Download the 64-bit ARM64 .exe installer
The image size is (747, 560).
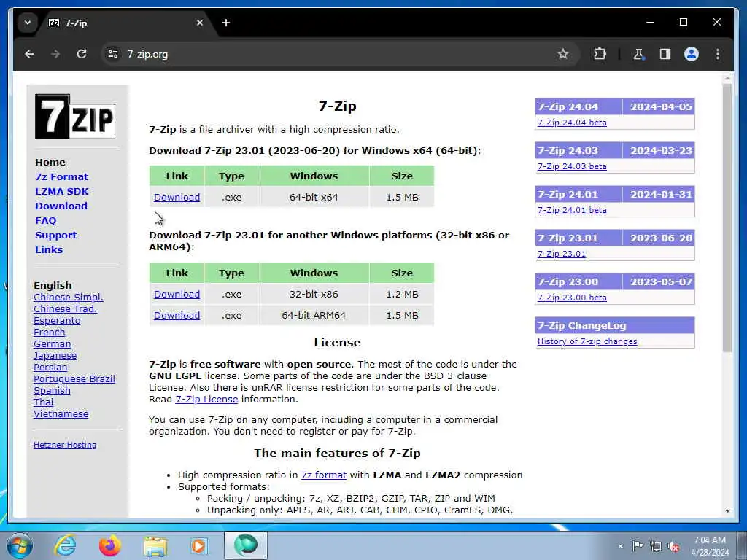[x=177, y=315]
